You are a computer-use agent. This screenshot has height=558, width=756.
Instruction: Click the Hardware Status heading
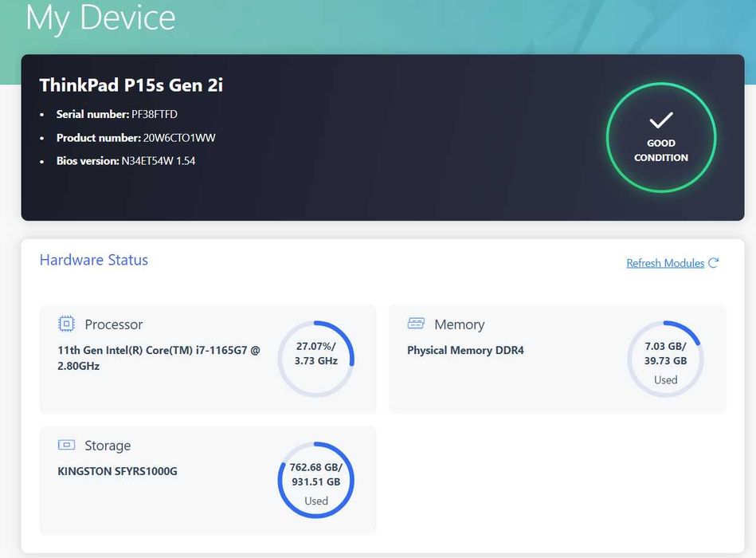click(94, 260)
